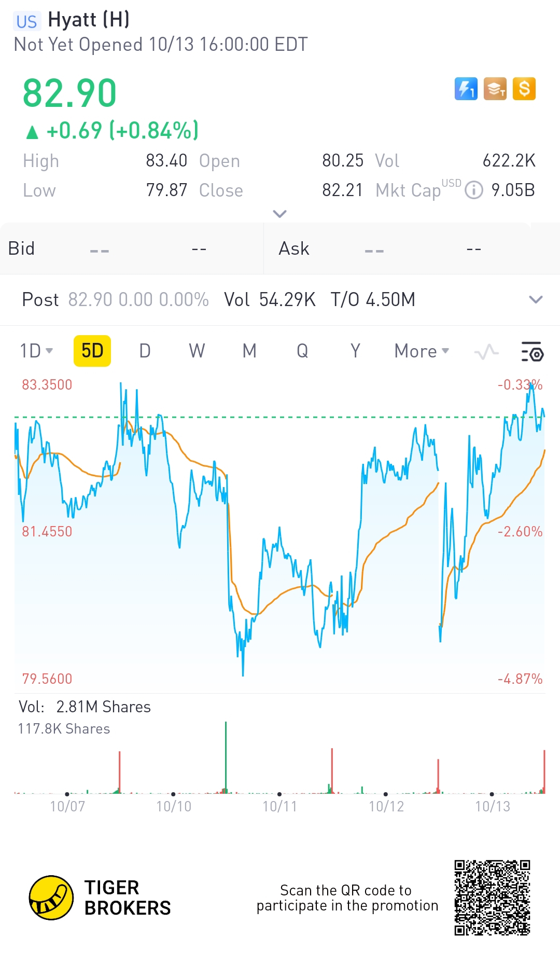Open the Mkt Cap info icon

(x=473, y=190)
